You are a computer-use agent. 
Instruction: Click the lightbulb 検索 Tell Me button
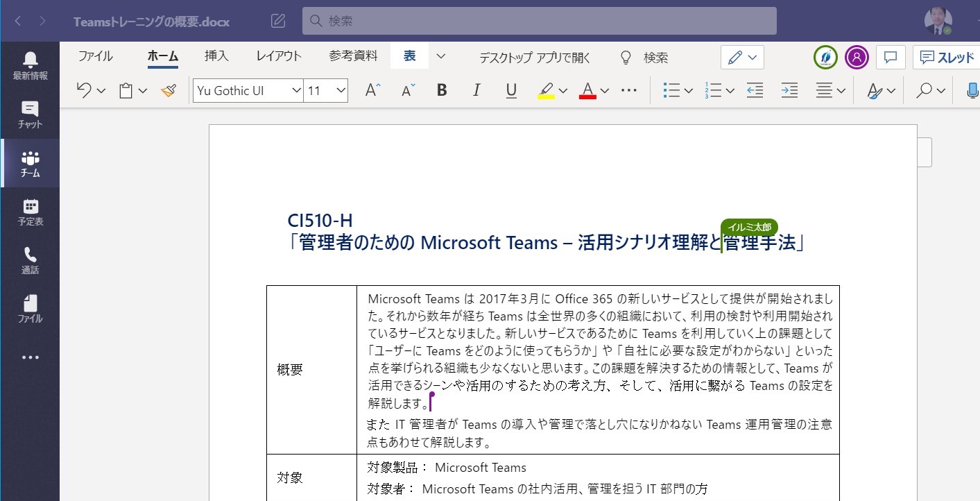(644, 58)
